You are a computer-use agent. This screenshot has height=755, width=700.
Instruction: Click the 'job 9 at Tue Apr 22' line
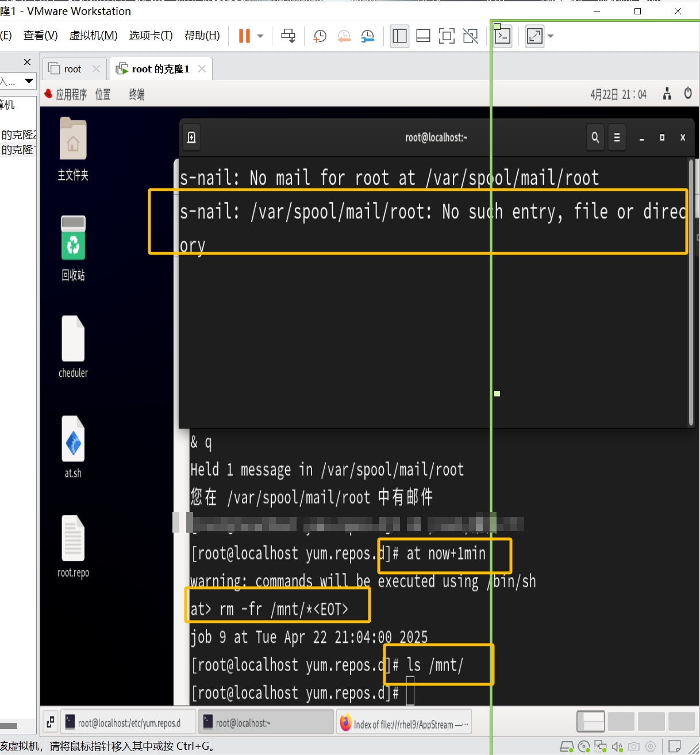point(309,637)
